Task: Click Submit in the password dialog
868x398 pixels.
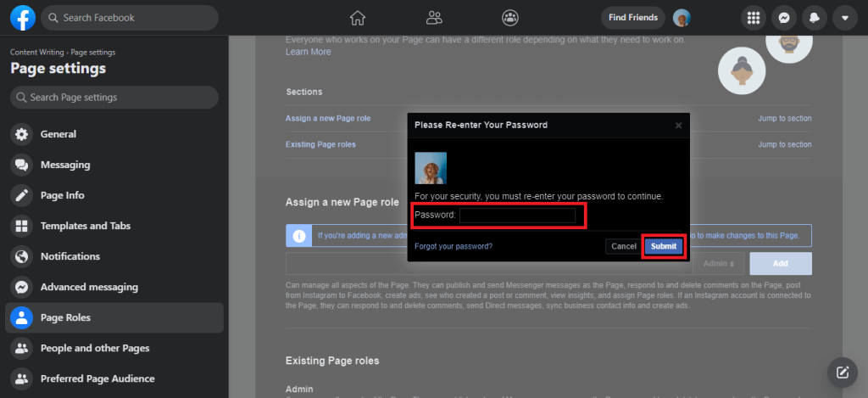Action: point(664,246)
